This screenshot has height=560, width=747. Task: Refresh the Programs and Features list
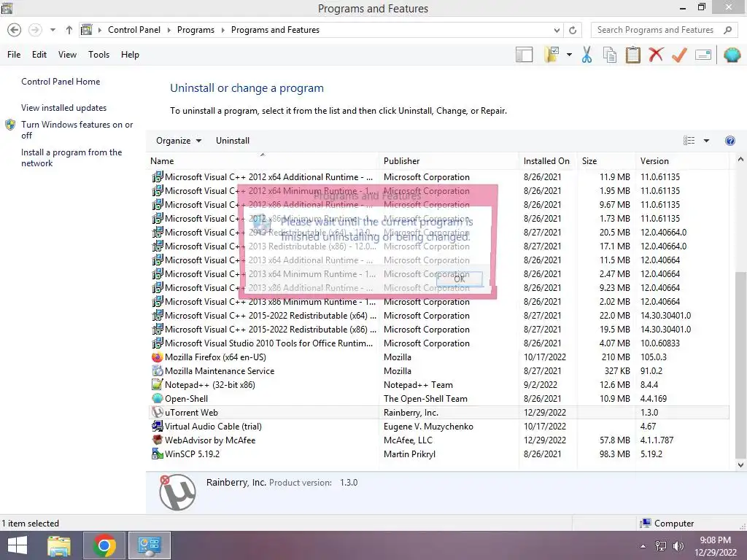tap(573, 30)
